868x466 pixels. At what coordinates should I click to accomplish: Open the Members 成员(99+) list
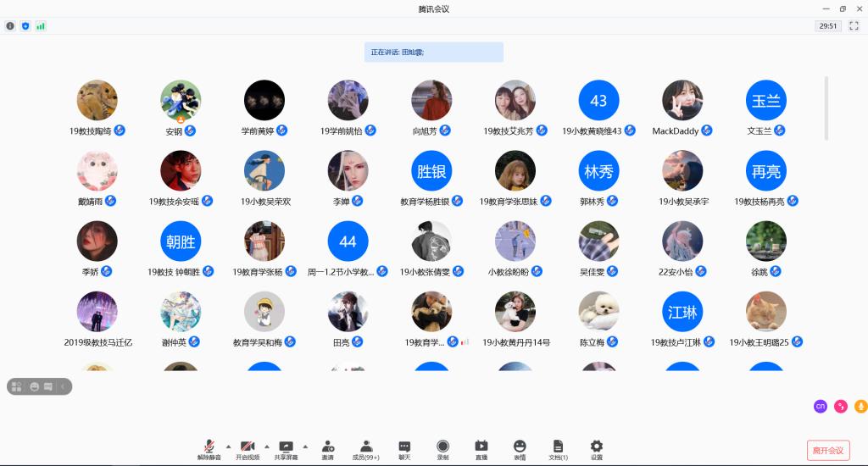[x=366, y=450]
